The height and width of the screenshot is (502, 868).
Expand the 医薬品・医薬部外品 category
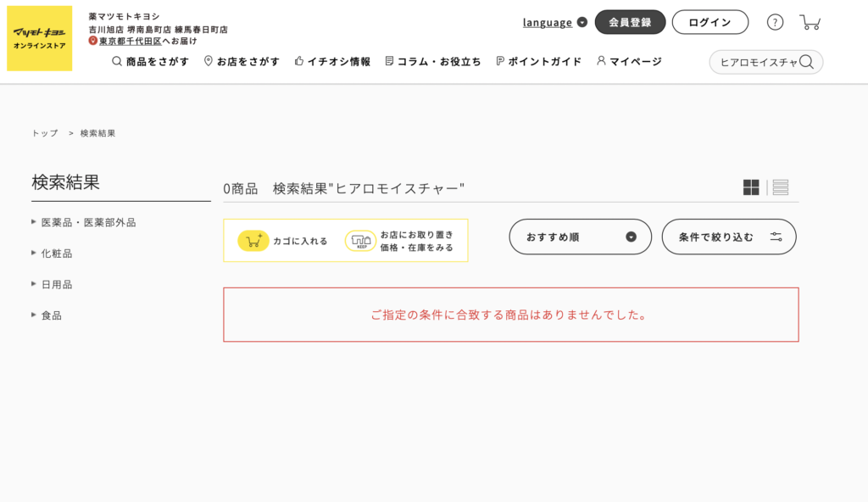pos(84,222)
